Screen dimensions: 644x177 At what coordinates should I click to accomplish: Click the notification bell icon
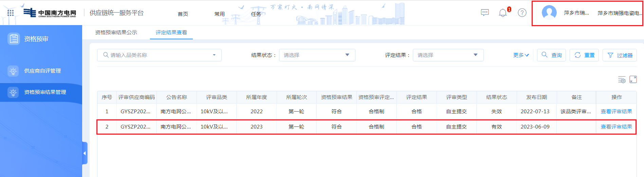pyautogui.click(x=502, y=13)
